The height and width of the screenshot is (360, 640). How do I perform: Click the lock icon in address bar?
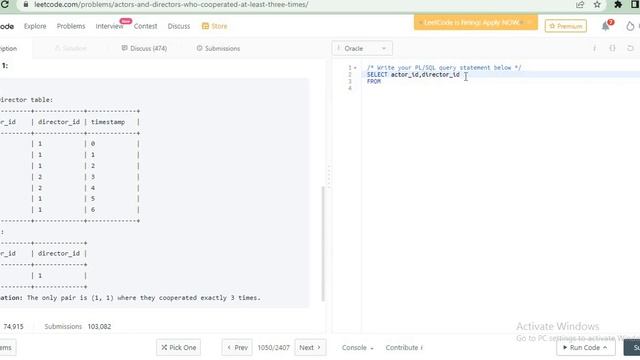(26, 4)
